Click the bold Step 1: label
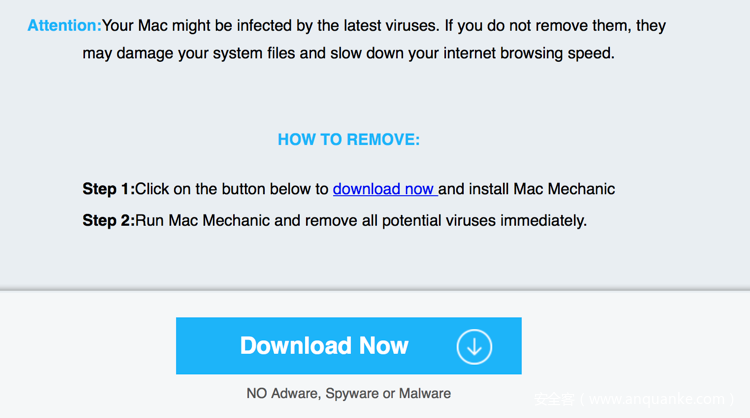Screen dimensions: 750x418 pos(108,189)
